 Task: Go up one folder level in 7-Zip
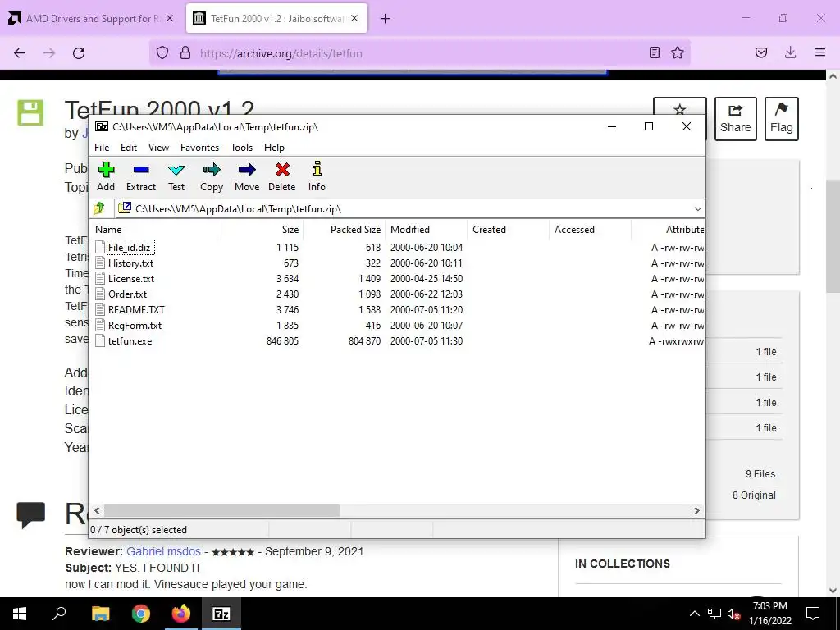[99, 208]
